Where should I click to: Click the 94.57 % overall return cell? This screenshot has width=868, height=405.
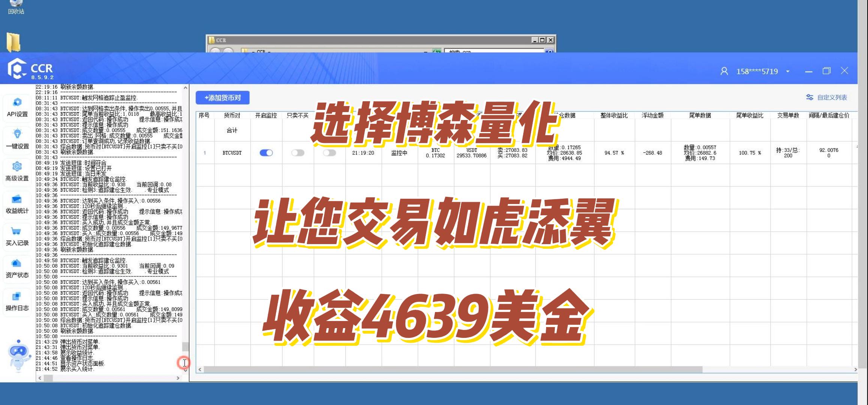pos(614,153)
